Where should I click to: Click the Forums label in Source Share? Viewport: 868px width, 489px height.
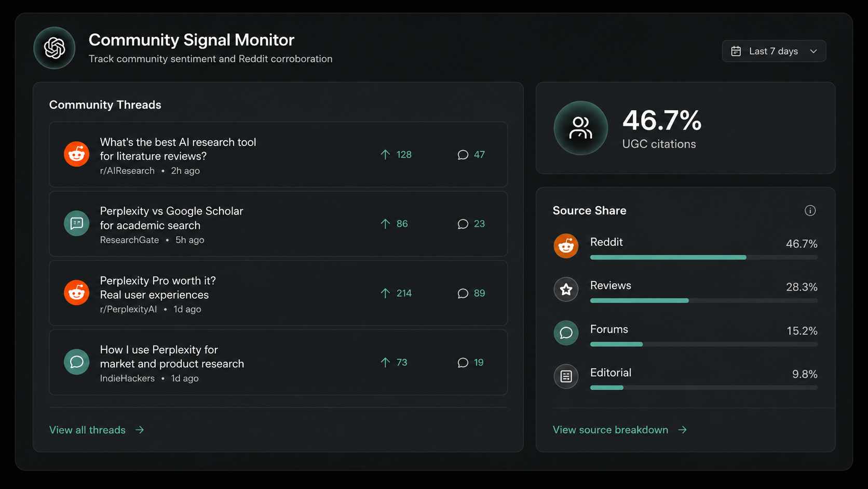click(609, 329)
